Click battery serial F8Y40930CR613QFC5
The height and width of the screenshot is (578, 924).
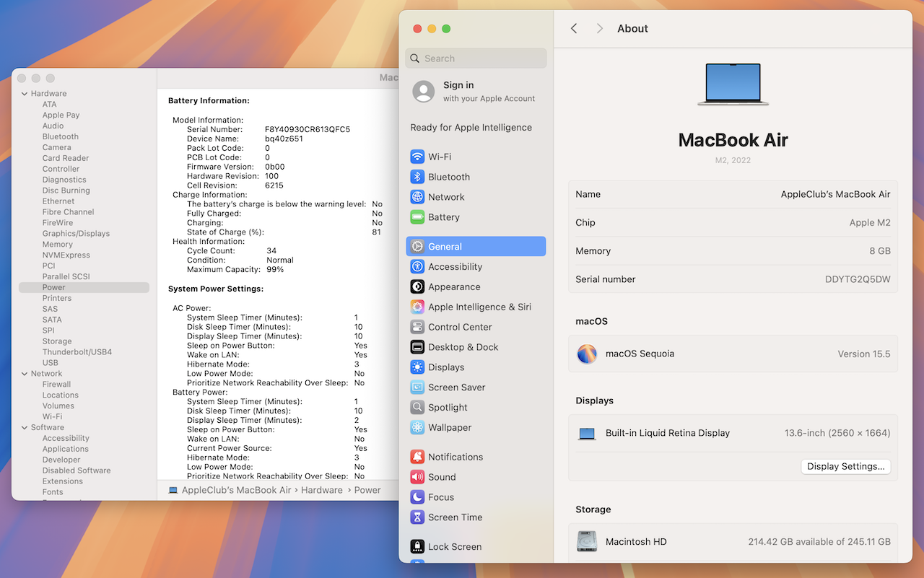308,129
